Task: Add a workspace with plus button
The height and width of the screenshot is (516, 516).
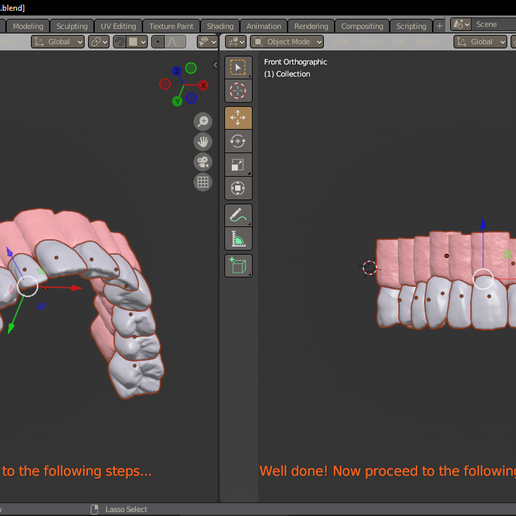Action: pyautogui.click(x=439, y=26)
